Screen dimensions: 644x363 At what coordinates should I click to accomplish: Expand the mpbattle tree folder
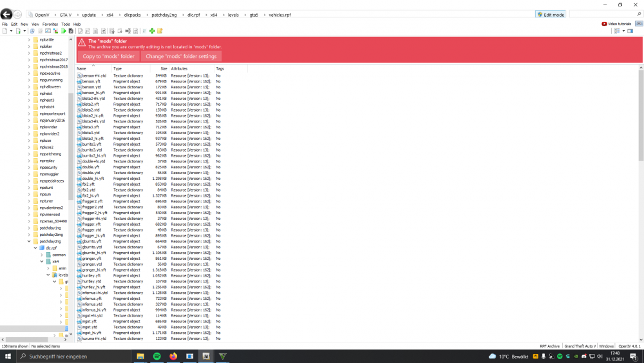(29, 40)
